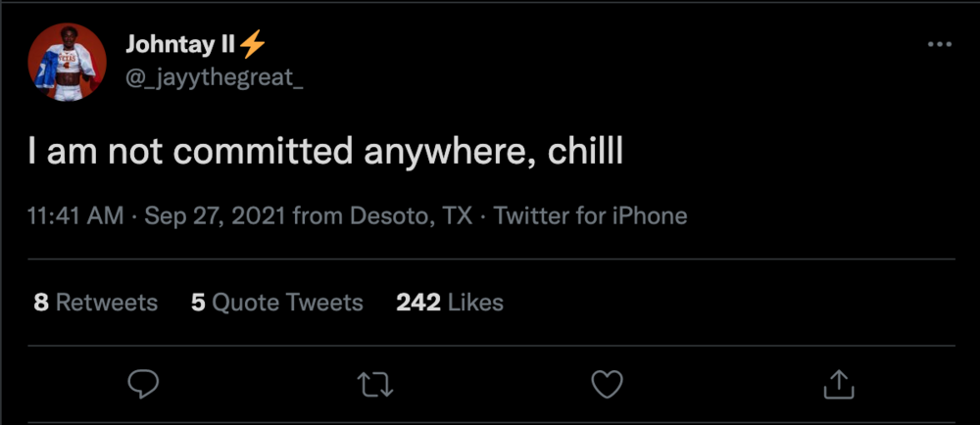The height and width of the screenshot is (425, 980).
Task: Click the word Retweets in the stats row
Action: tap(106, 303)
